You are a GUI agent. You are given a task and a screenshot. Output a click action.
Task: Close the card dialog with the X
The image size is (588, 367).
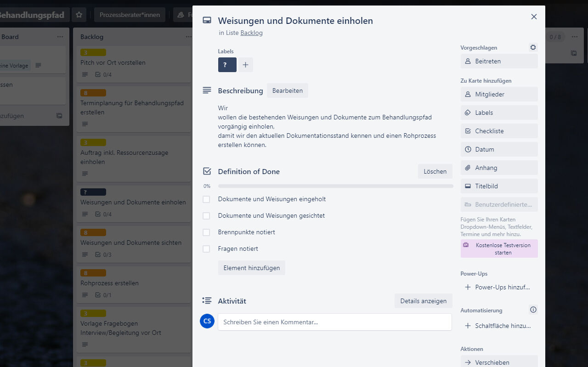[534, 17]
